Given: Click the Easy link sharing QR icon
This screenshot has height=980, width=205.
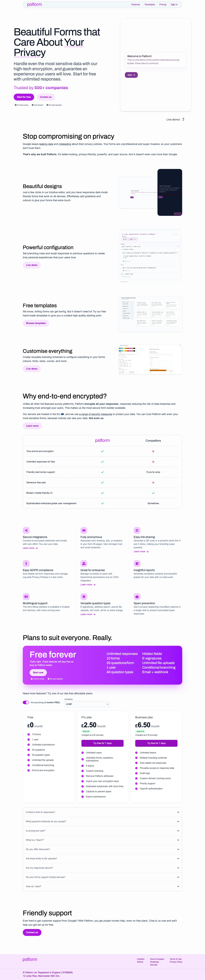Looking at the screenshot, I should [x=137, y=530].
